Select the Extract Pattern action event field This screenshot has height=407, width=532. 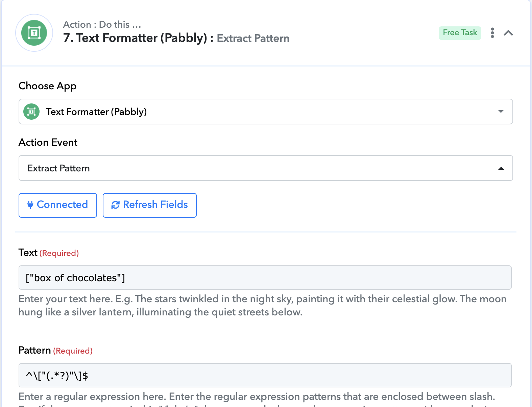(x=266, y=168)
